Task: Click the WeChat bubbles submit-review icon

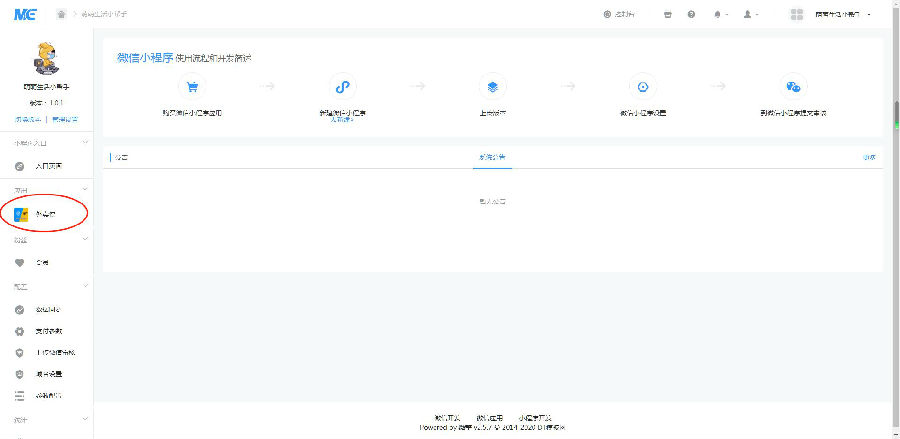Action: click(x=793, y=86)
